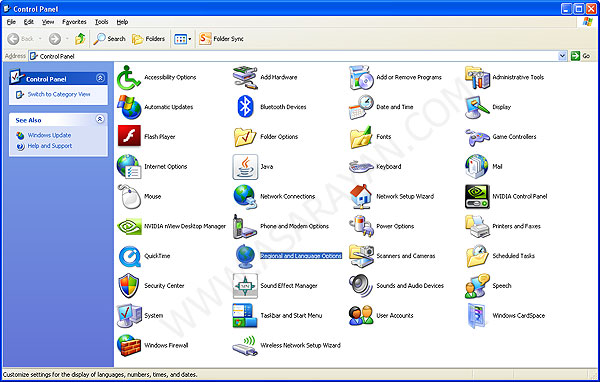The height and width of the screenshot is (382, 600).
Task: Open the Fonts folder icon
Action: (x=361, y=137)
